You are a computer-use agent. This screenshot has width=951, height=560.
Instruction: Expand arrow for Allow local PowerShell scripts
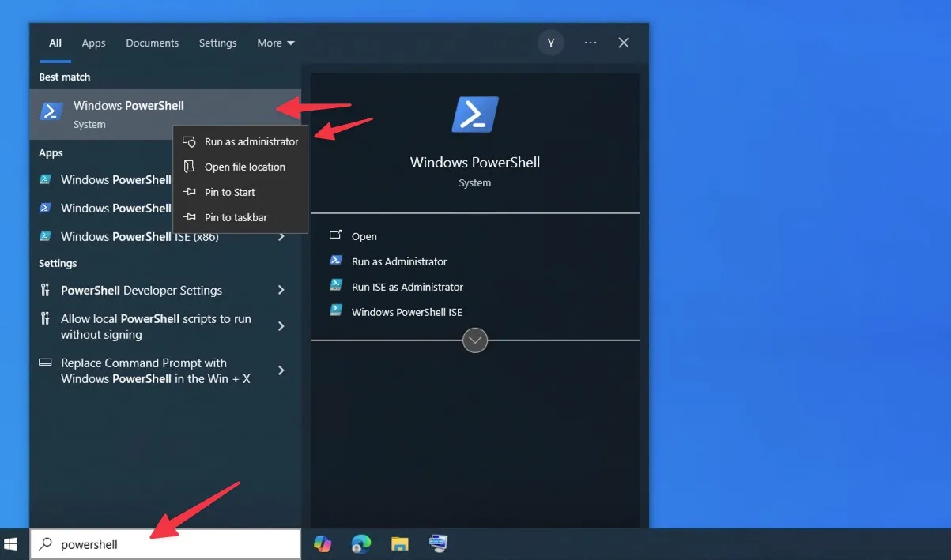click(281, 326)
